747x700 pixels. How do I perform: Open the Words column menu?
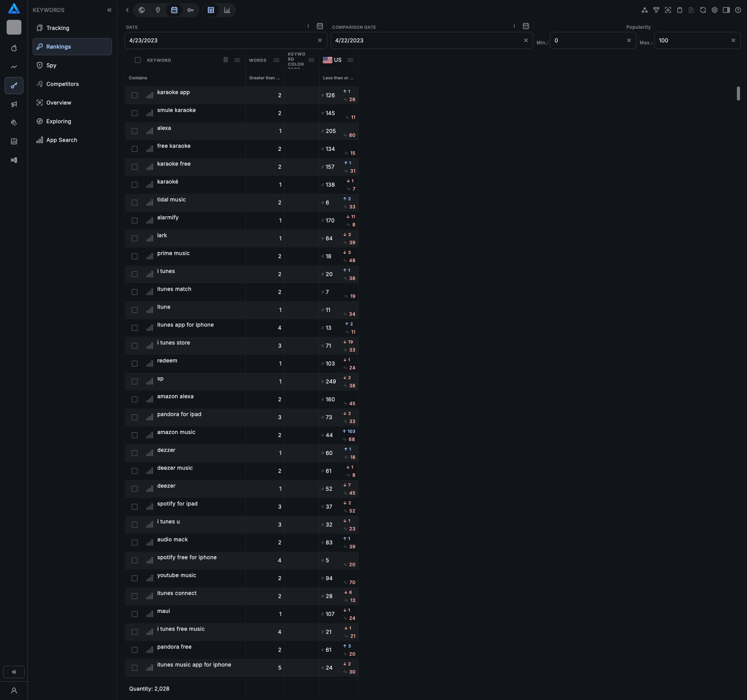pos(276,60)
